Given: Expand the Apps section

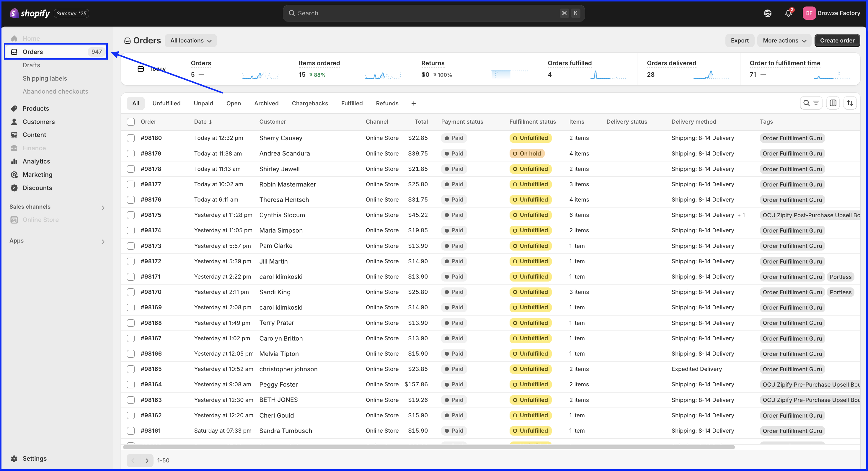Looking at the screenshot, I should [103, 242].
